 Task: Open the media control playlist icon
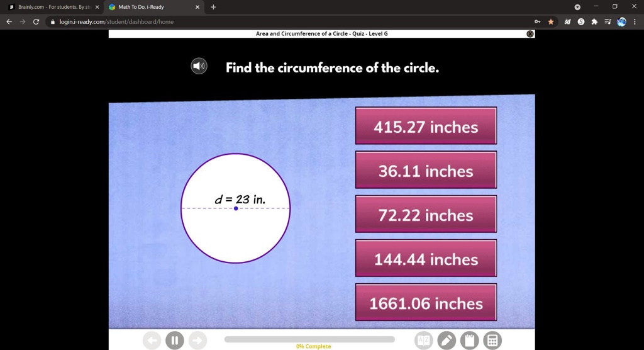point(608,22)
